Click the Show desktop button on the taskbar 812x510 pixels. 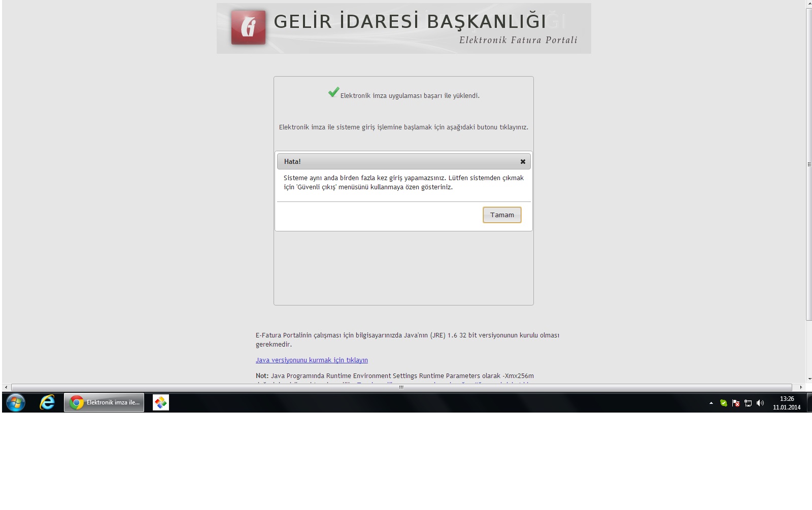click(810, 403)
